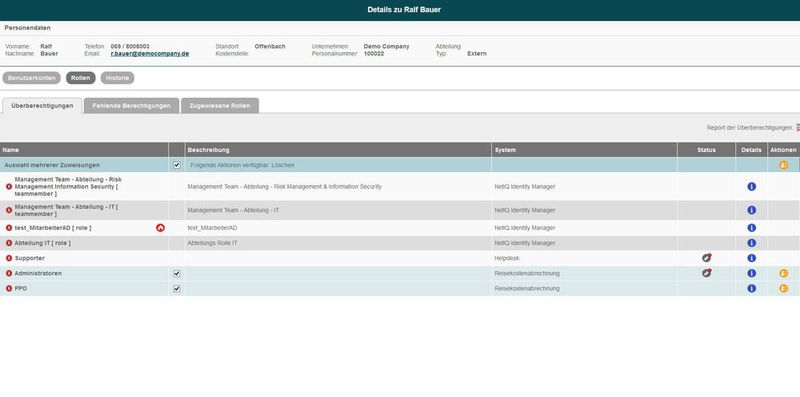The width and height of the screenshot is (800, 397).
Task: Open details info for Abteilung IT row
Action: click(x=751, y=243)
